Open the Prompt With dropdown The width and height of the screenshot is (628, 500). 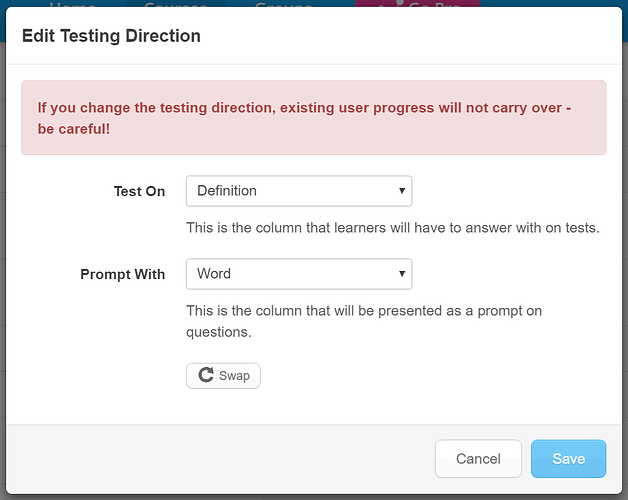click(x=299, y=274)
